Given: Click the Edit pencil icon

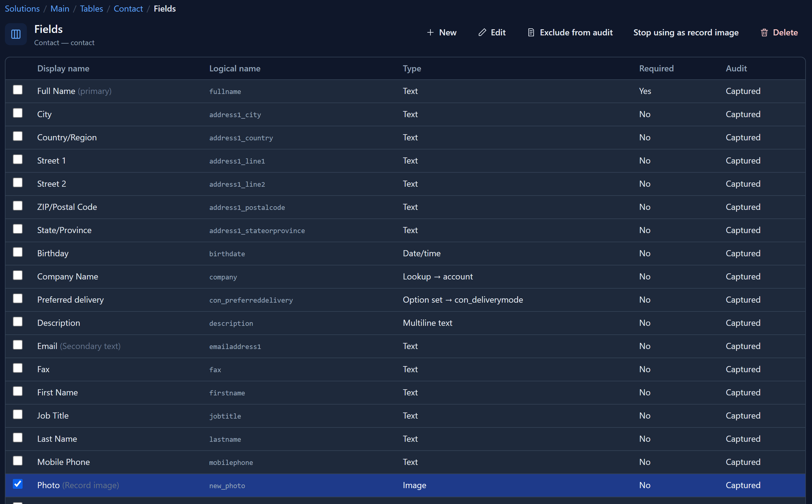Looking at the screenshot, I should pos(482,32).
